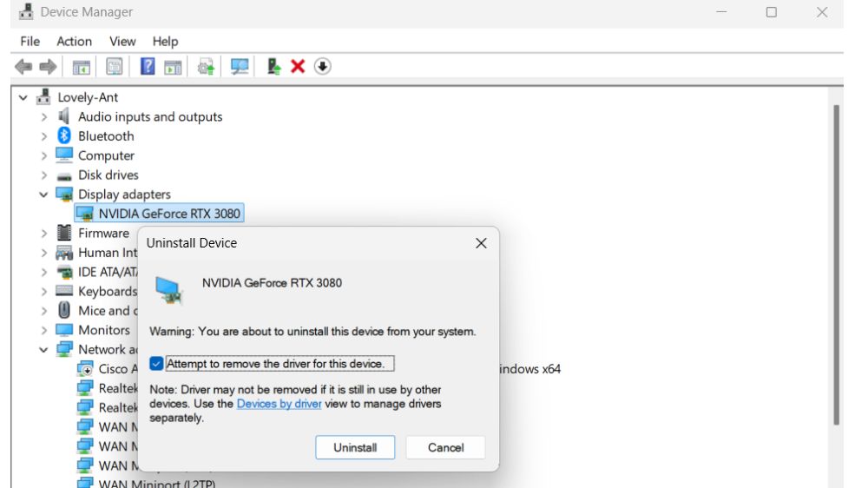Expand the Monitors node
Viewport: 868px width, 488px height.
(x=44, y=330)
